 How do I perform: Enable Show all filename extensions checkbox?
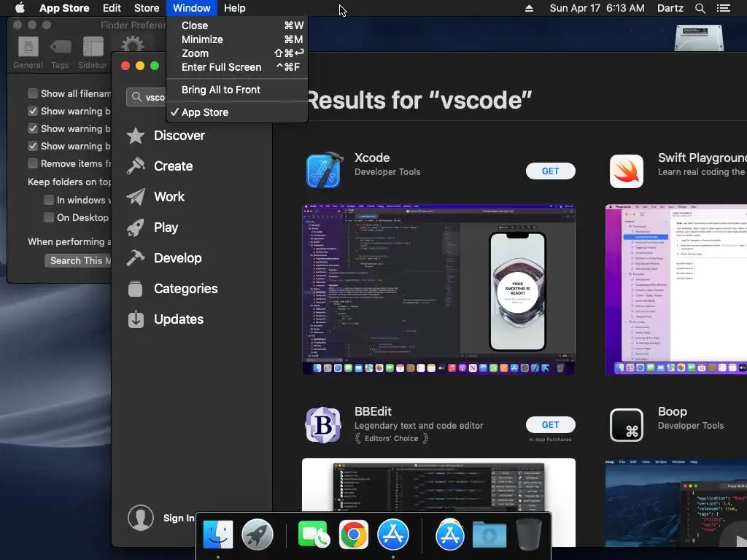pos(32,93)
